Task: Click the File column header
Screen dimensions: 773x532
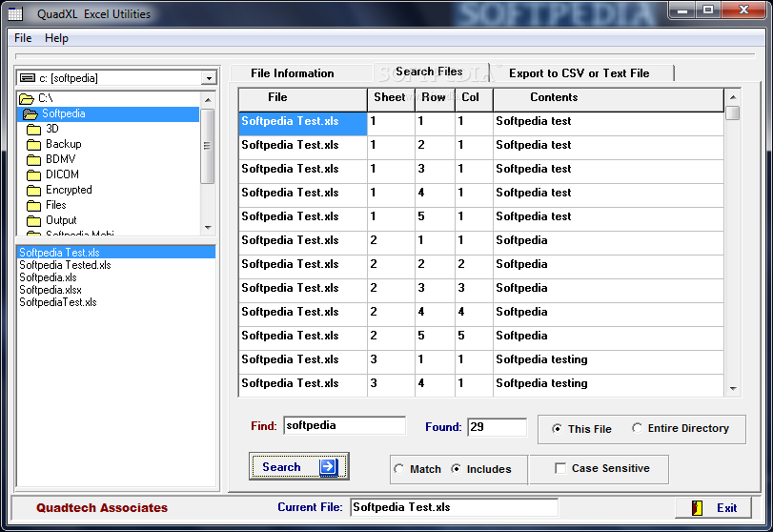Action: pyautogui.click(x=303, y=99)
